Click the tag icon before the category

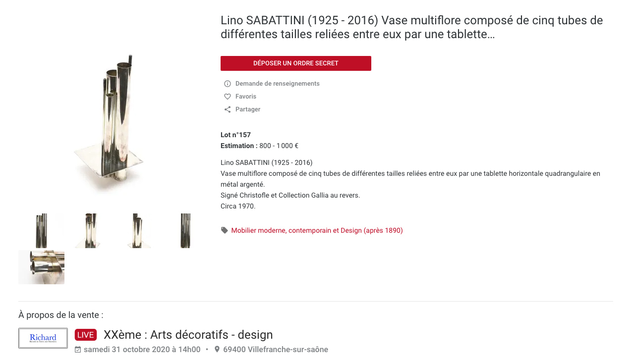225,230
